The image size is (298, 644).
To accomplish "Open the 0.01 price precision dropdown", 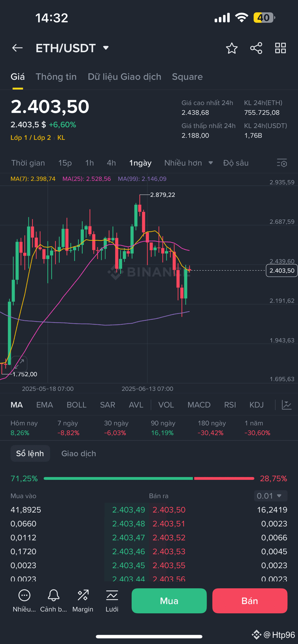I will (x=271, y=496).
